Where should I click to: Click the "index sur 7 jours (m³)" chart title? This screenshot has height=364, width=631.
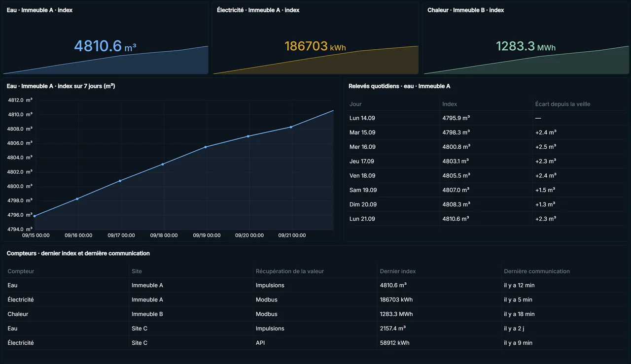(x=61, y=86)
